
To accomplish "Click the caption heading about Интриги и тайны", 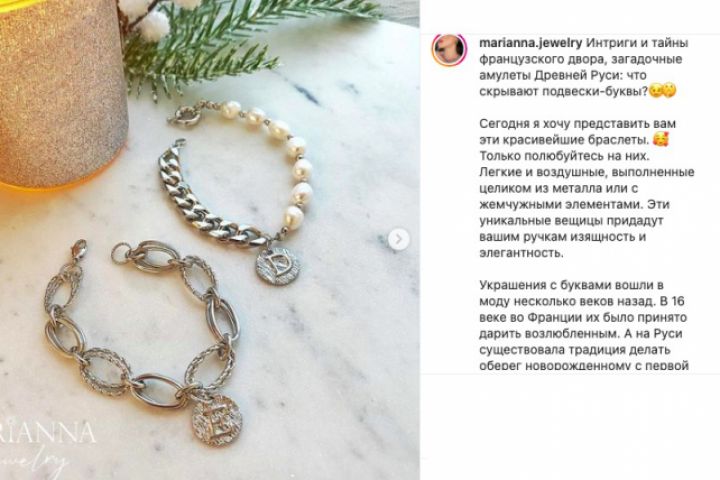I will pyautogui.click(x=577, y=68).
